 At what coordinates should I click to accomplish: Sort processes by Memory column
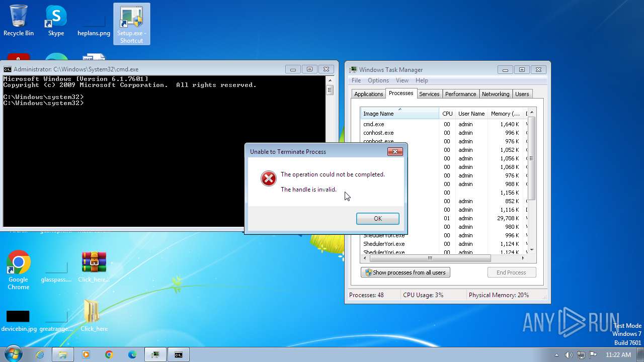click(505, 114)
